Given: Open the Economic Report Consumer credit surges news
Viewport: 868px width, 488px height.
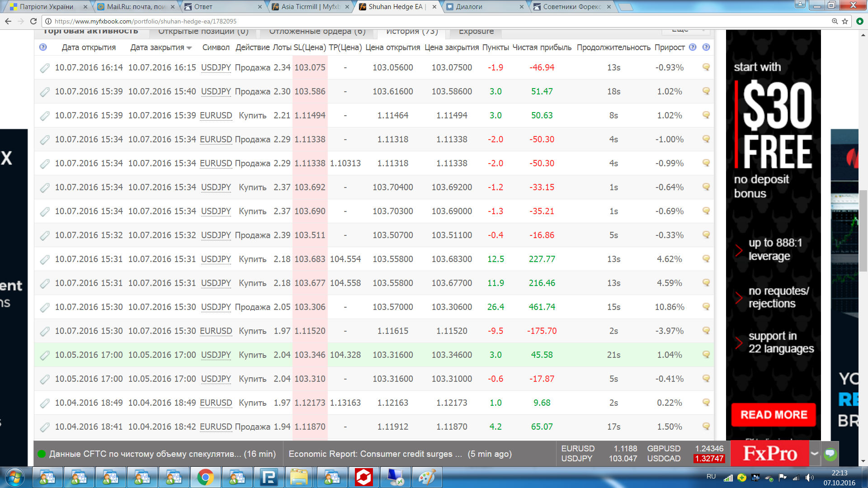Looking at the screenshot, I should pyautogui.click(x=375, y=454).
